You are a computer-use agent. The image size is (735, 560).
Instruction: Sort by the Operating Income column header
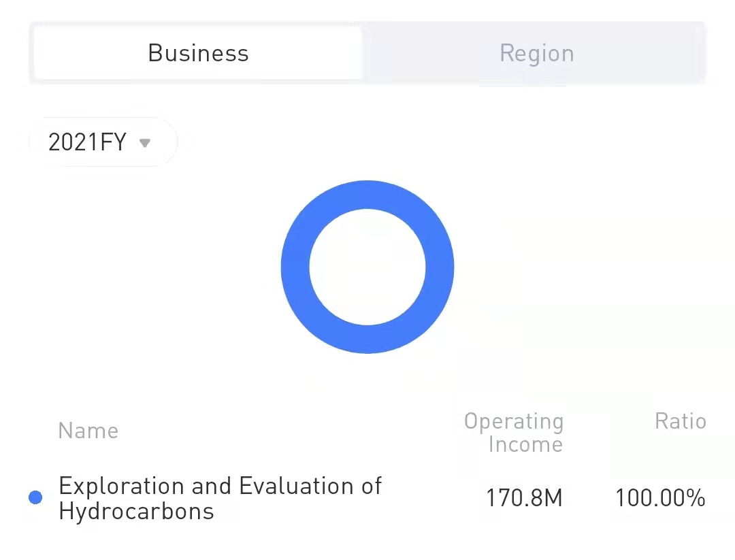click(x=514, y=433)
